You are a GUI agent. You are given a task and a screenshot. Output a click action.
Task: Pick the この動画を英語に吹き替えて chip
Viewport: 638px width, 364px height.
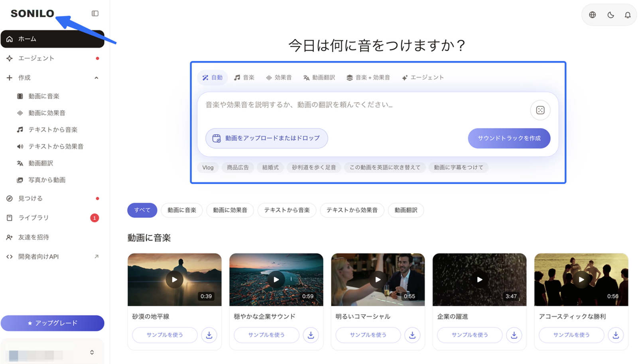(385, 168)
